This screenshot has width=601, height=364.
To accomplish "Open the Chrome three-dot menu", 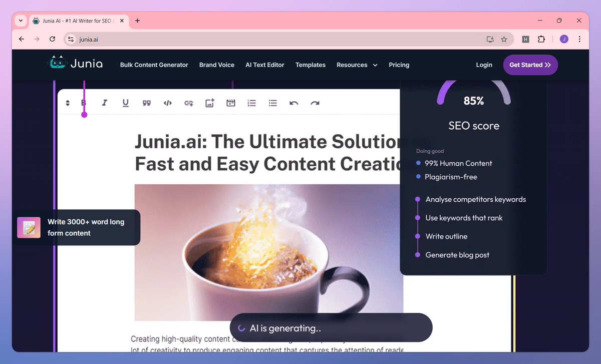I will pyautogui.click(x=579, y=39).
